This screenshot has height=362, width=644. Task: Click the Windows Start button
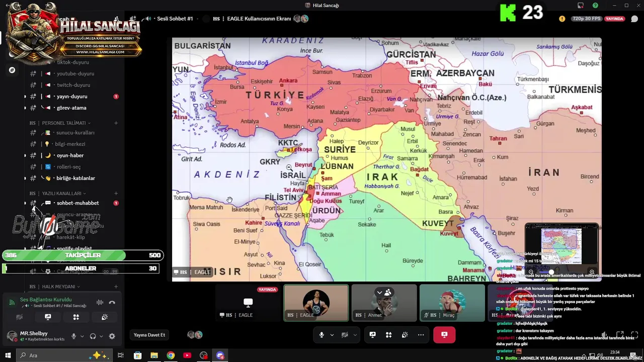pos(8,355)
